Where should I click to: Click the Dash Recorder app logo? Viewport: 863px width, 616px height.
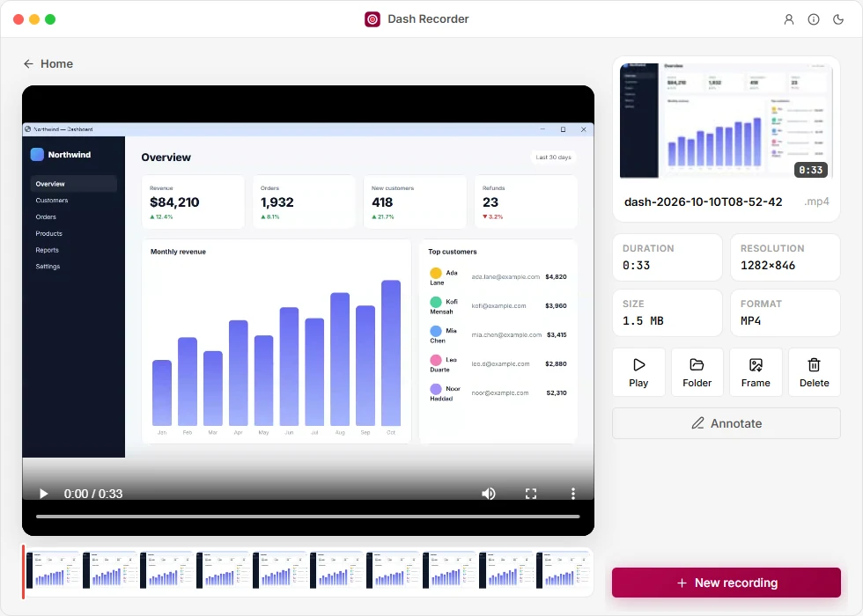click(x=372, y=19)
